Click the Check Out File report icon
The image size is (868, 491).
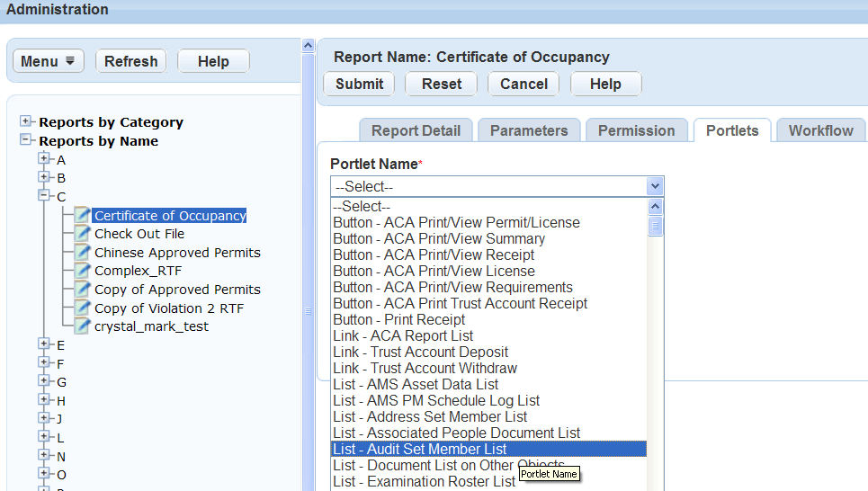click(83, 234)
